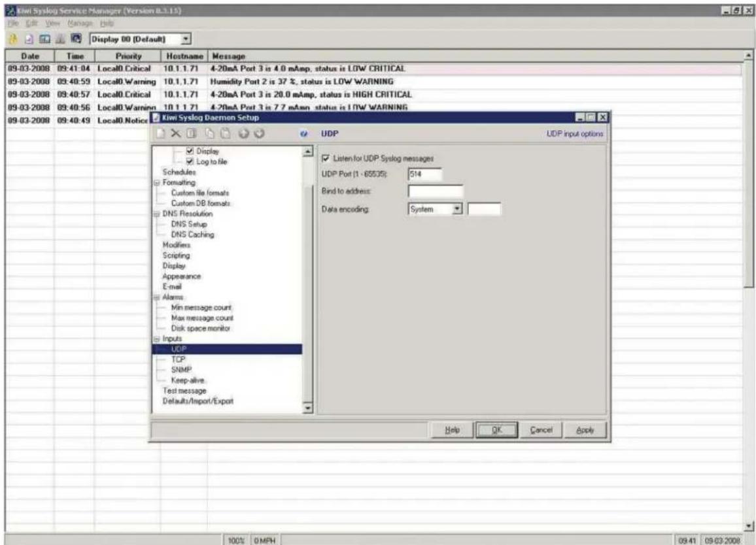This screenshot has height=545, width=756.
Task: Open the Manage menu
Action: (x=80, y=23)
